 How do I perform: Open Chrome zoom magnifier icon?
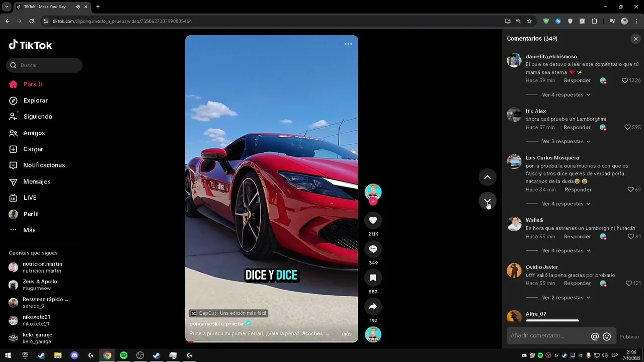518,21
